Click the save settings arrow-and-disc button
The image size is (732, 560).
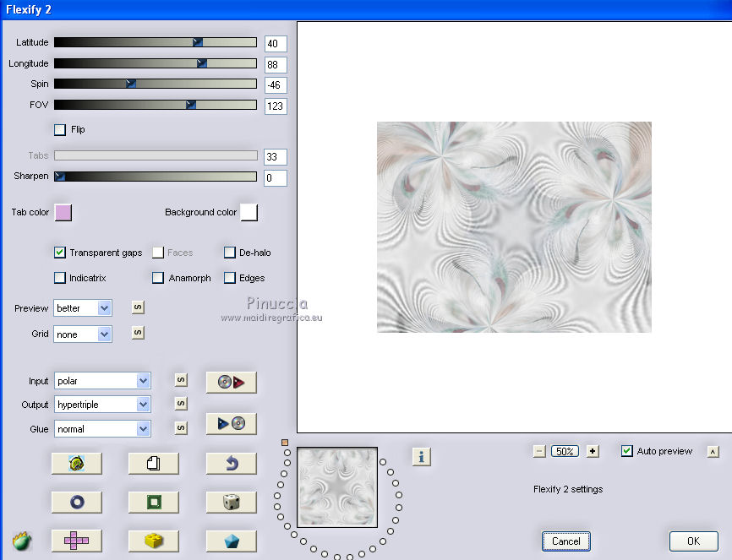[x=231, y=423]
